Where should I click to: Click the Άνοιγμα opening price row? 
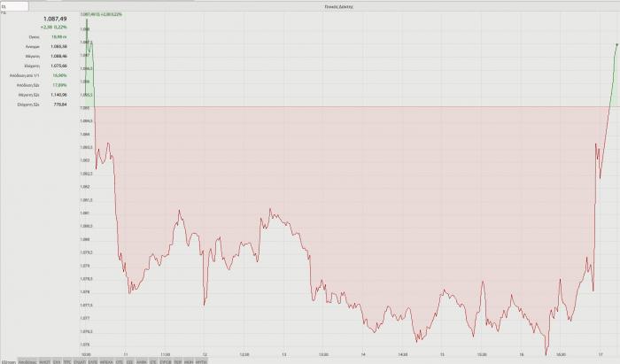click(39, 46)
